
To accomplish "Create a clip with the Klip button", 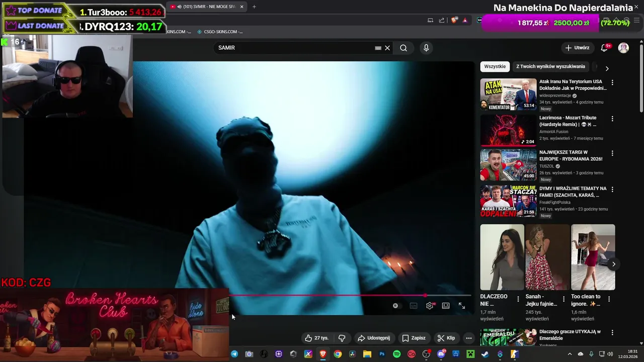I will 446,338.
